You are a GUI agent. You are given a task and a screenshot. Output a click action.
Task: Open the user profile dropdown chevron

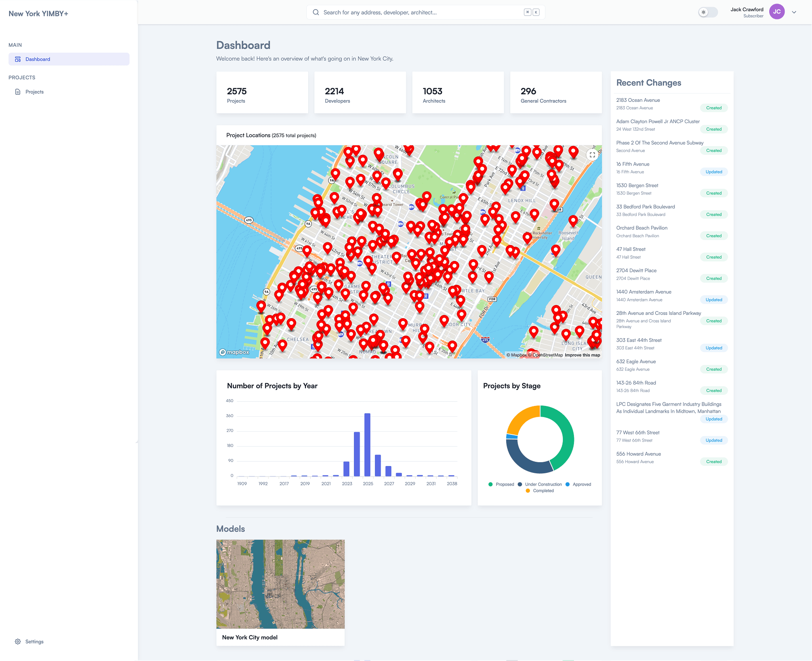[x=794, y=12]
